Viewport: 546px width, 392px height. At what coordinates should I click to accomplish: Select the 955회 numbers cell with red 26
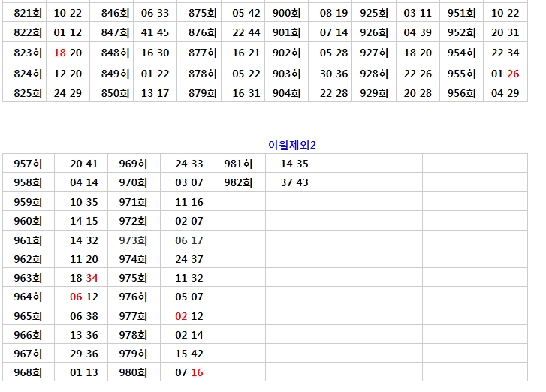505,74
